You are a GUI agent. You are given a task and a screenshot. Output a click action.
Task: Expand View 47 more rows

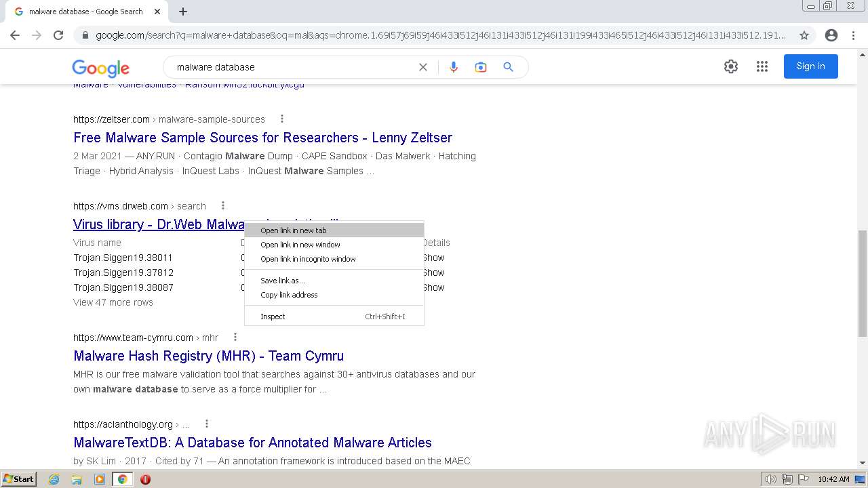coord(113,302)
